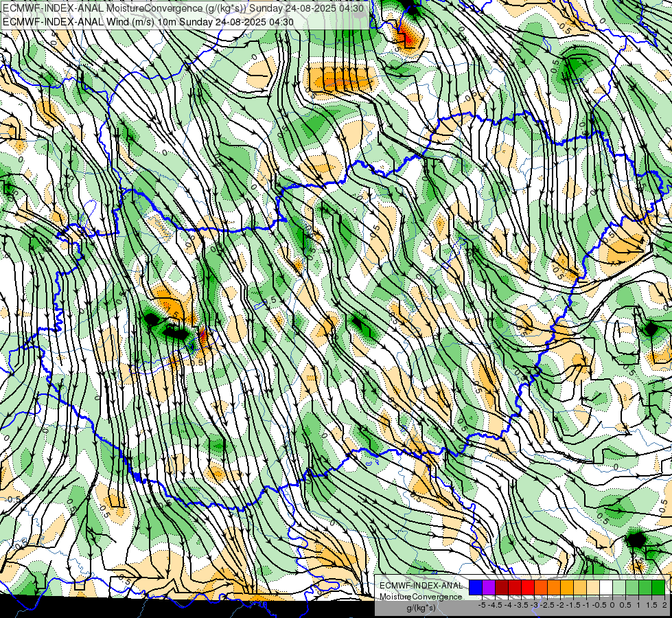Image resolution: width=672 pixels, height=618 pixels.
Task: Click the '-3.5' tick label in legend
Action: point(521,605)
